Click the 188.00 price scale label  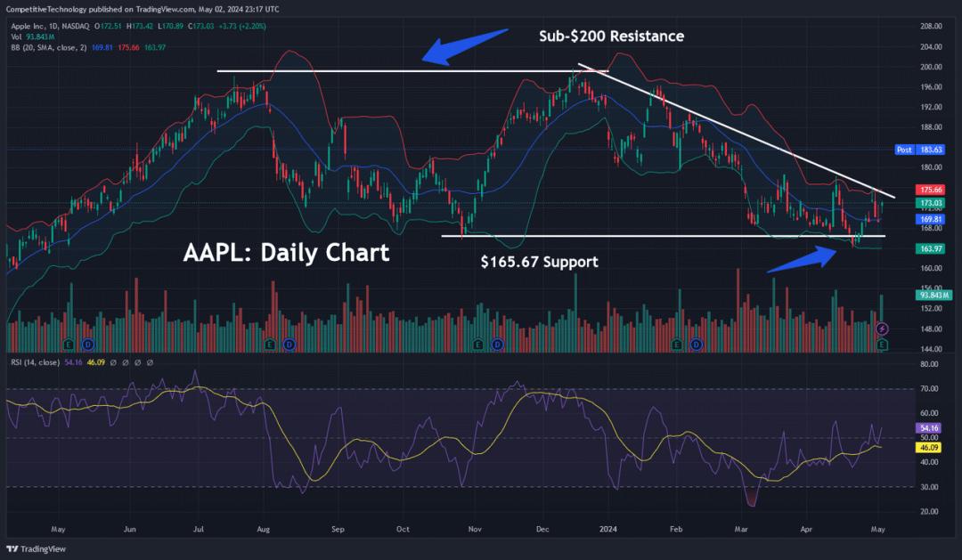(931, 127)
